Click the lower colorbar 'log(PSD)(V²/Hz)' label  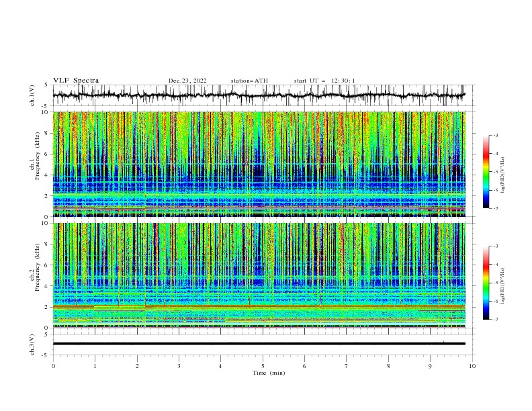pos(503,286)
